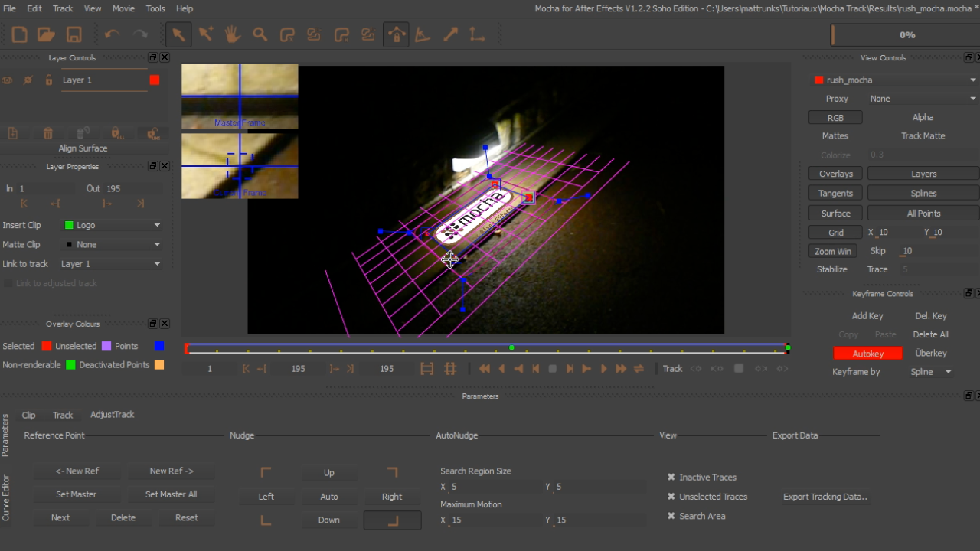Open the Keyframe by Spline dropdown
Screen dimensions: 980x551
(931, 372)
